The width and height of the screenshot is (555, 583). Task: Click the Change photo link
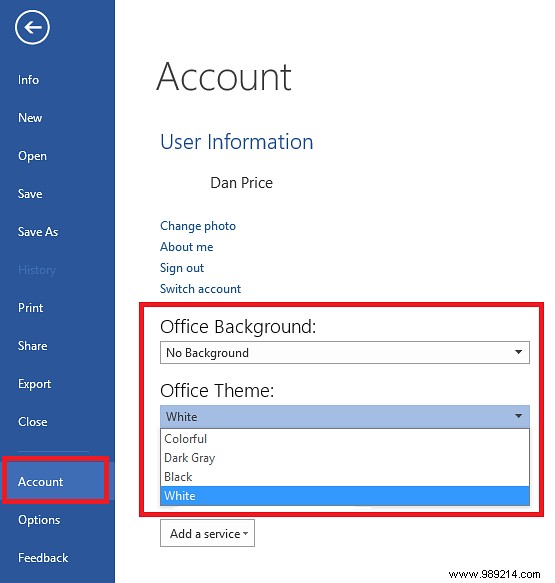point(198,226)
